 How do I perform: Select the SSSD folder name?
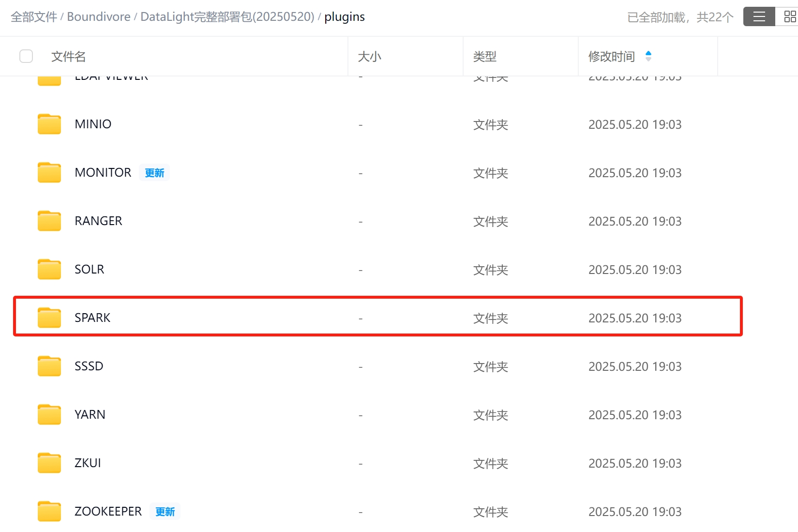pyautogui.click(x=89, y=366)
